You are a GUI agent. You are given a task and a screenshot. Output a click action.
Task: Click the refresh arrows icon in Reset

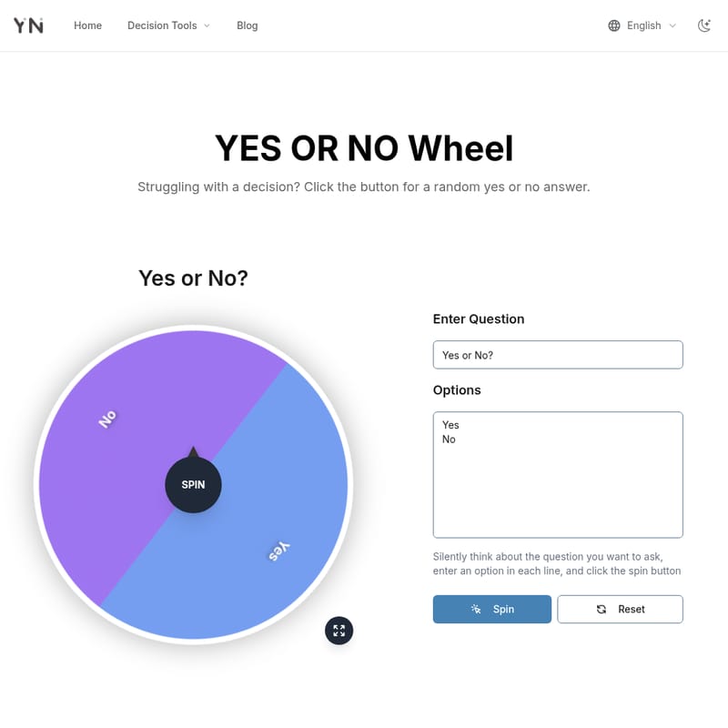point(602,609)
